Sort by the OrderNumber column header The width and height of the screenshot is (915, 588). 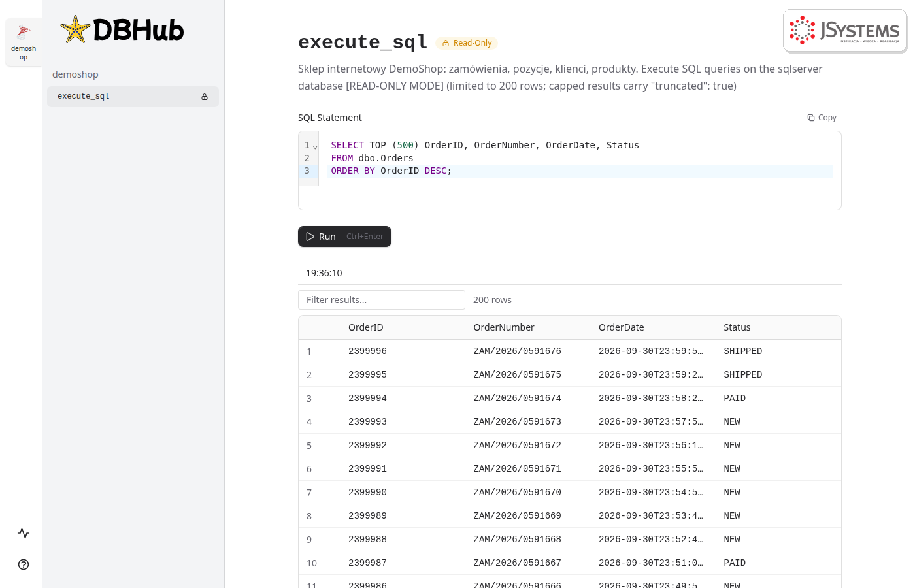(504, 327)
